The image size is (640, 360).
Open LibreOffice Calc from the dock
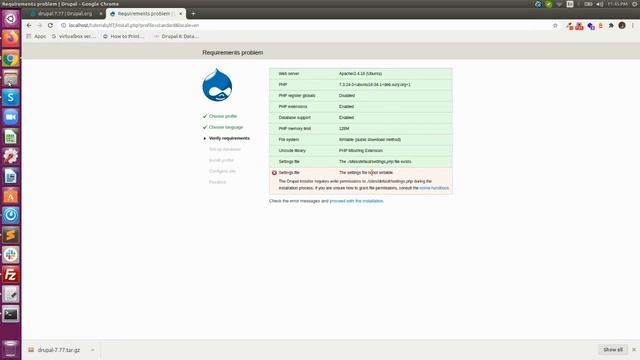coord(11,137)
